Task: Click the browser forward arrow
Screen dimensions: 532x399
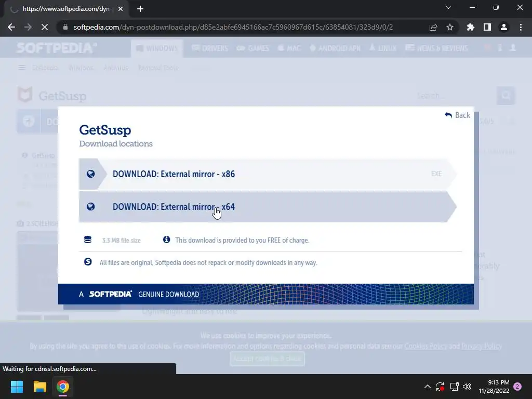Action: (28, 27)
